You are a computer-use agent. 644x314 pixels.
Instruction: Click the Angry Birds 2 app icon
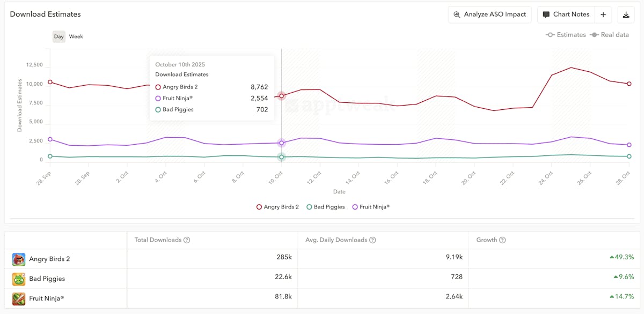(x=19, y=259)
